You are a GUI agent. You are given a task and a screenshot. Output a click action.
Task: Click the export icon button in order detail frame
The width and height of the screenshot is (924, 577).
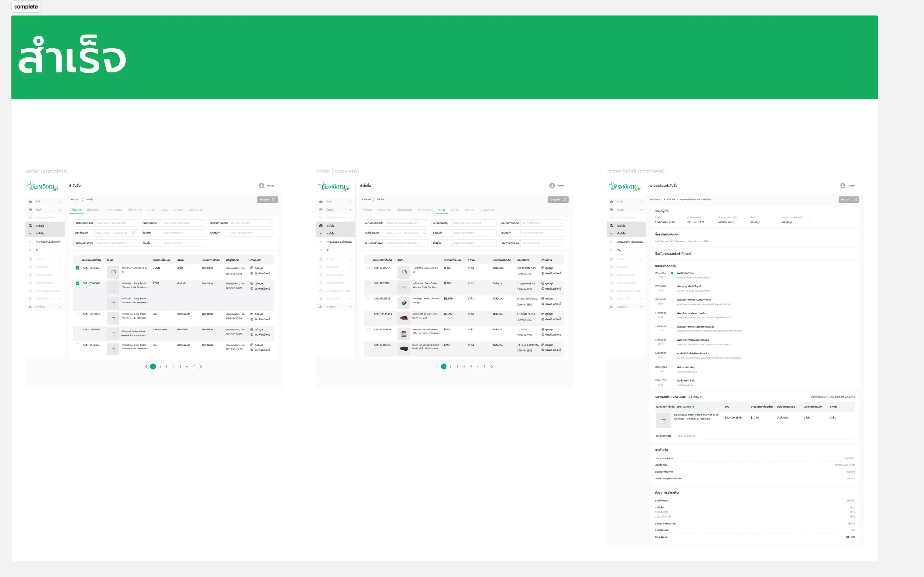click(x=849, y=200)
